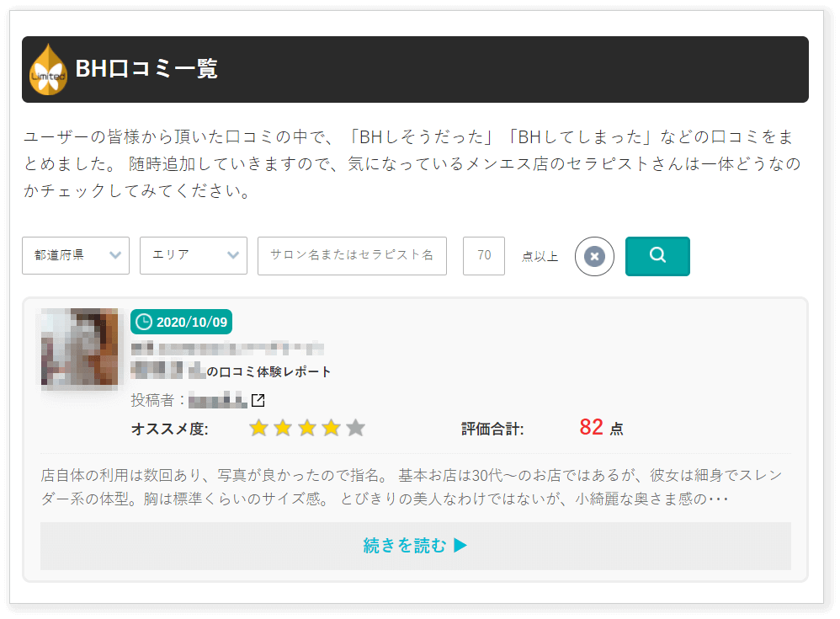Click the external link icon beside poster name
Screen dimensions: 840x619
click(258, 400)
